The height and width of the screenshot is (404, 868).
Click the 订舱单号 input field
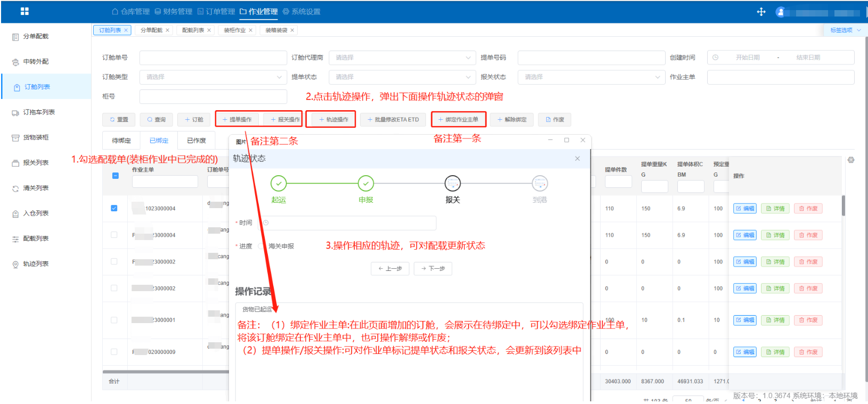coord(213,57)
